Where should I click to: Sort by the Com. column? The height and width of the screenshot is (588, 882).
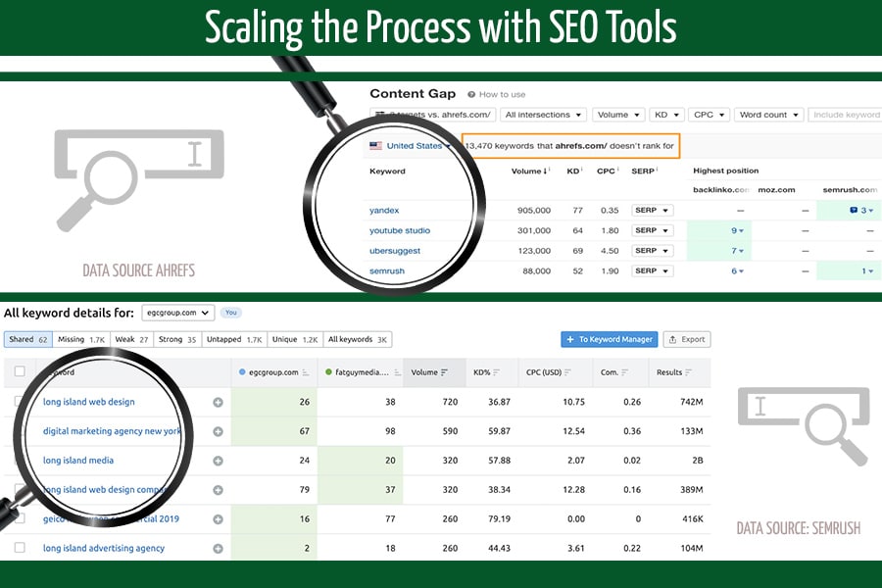(x=614, y=372)
